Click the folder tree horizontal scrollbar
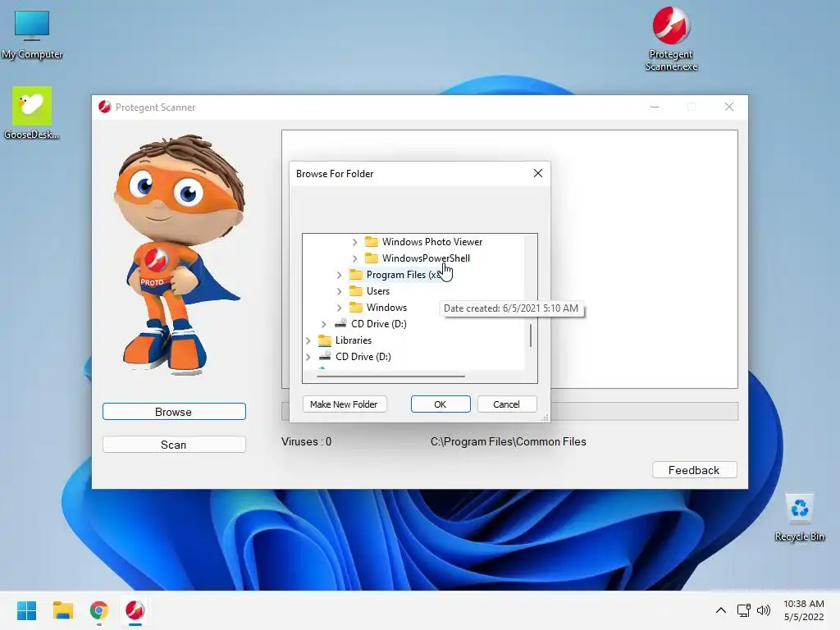The image size is (840, 630). [390, 376]
